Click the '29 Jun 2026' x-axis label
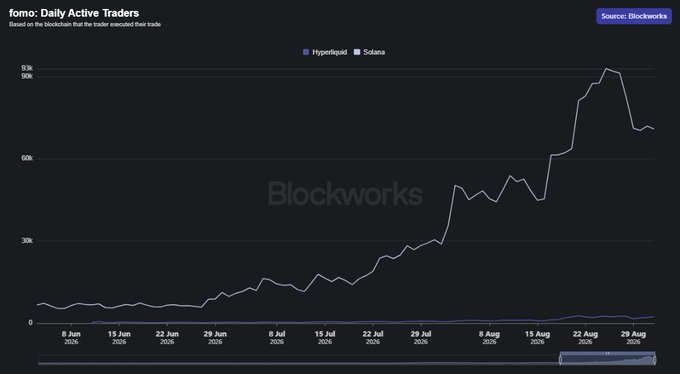The image size is (680, 374). pyautogui.click(x=215, y=338)
